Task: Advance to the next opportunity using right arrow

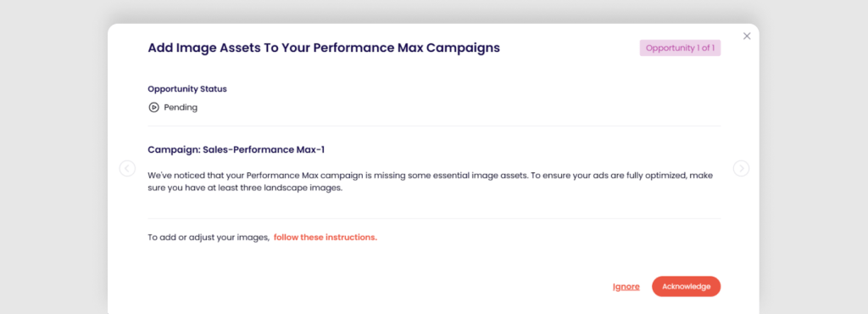Action: coord(741,168)
